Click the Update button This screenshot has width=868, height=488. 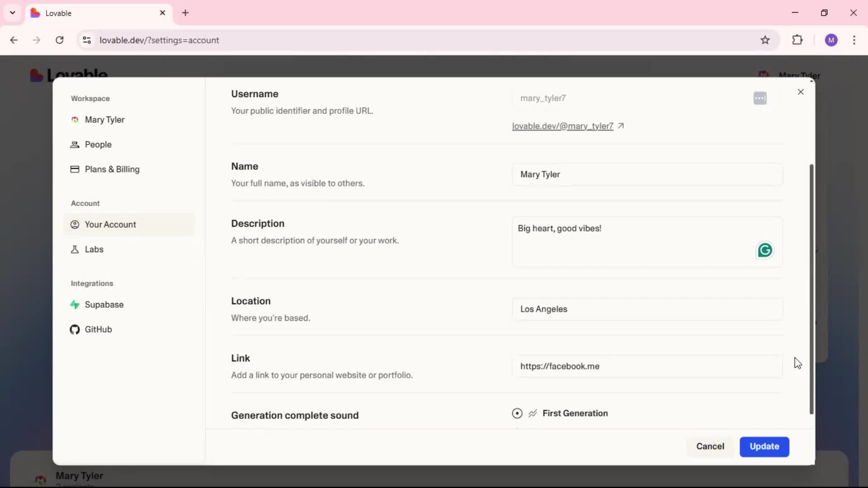point(764,446)
